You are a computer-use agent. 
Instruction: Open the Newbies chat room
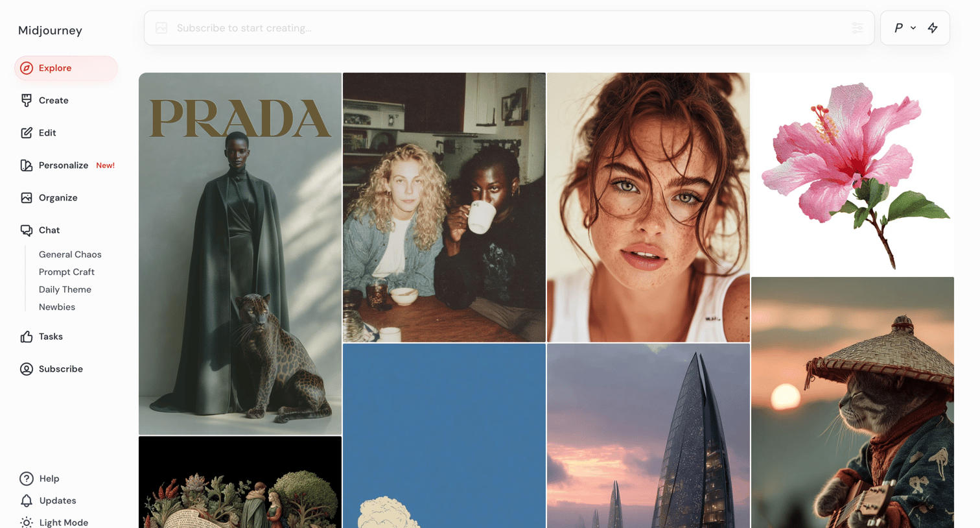(x=57, y=307)
